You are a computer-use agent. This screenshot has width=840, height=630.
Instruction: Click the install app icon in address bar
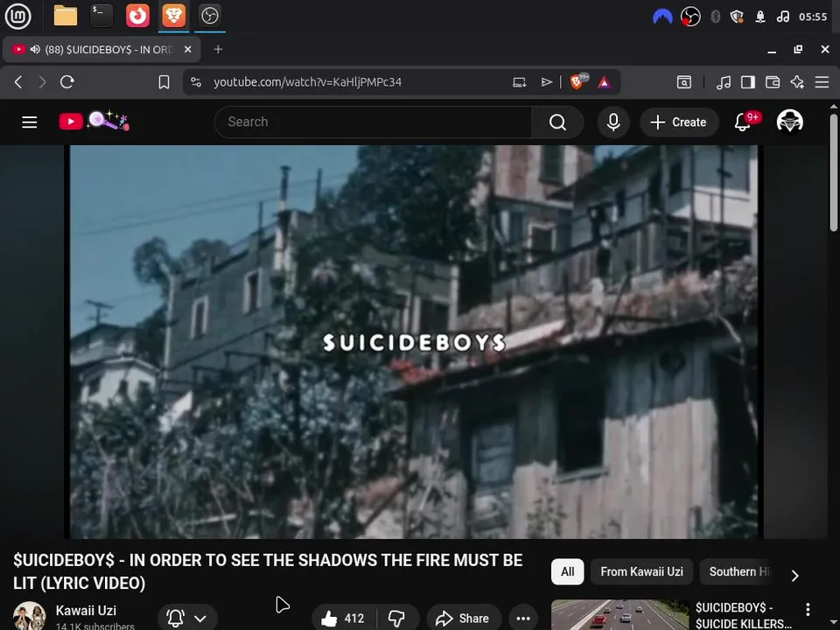coord(519,82)
